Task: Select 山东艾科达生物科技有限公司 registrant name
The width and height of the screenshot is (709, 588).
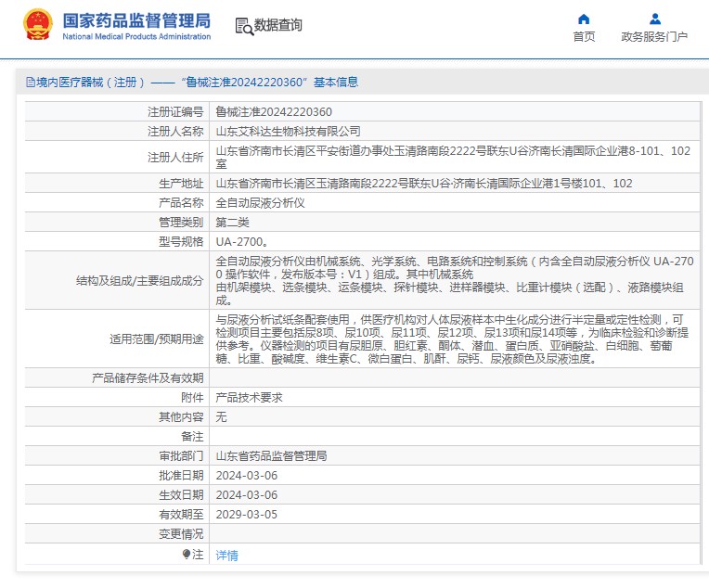Action: pos(288,131)
